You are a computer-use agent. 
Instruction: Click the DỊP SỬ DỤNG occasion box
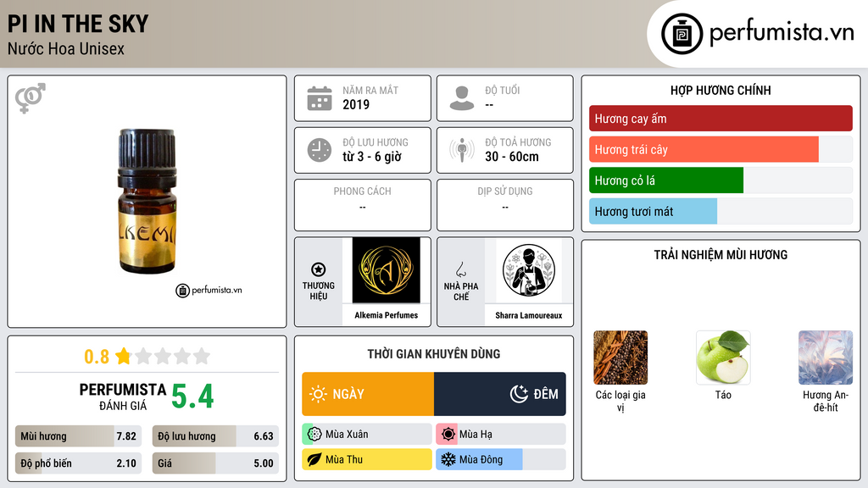click(x=505, y=205)
